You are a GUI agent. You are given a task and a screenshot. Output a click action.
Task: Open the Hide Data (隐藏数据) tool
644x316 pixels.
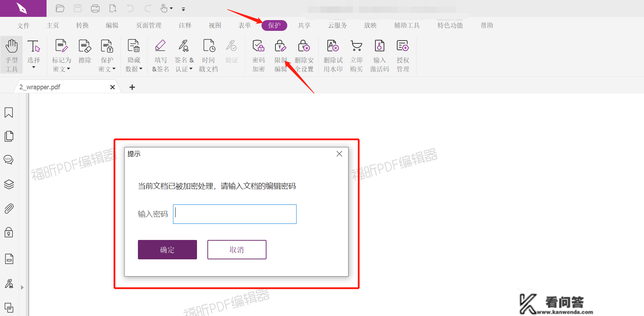pos(134,56)
